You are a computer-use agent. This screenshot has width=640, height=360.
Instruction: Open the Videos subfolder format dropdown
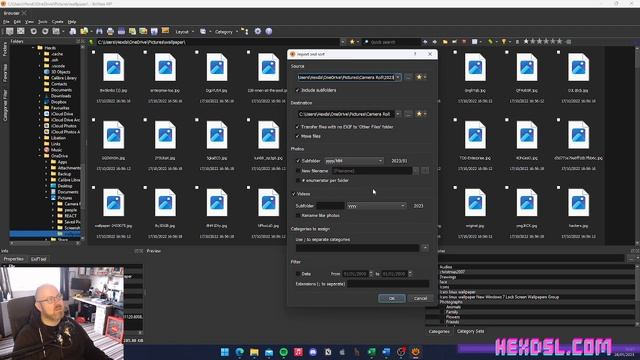point(376,206)
